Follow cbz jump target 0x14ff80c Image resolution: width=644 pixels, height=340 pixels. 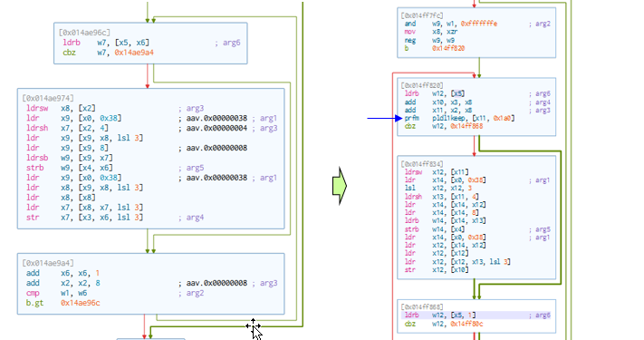coord(467,324)
